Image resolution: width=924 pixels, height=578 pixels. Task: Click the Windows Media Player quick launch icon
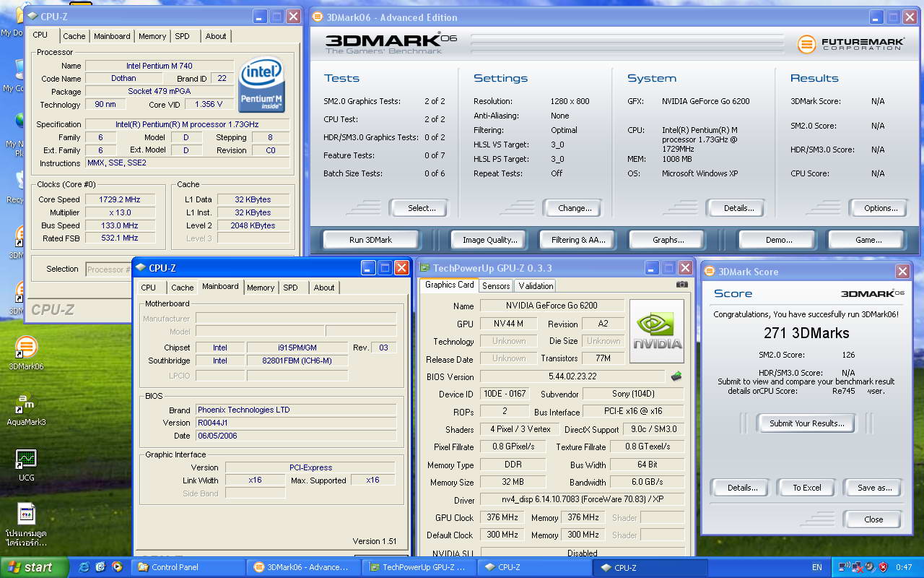[x=116, y=567]
